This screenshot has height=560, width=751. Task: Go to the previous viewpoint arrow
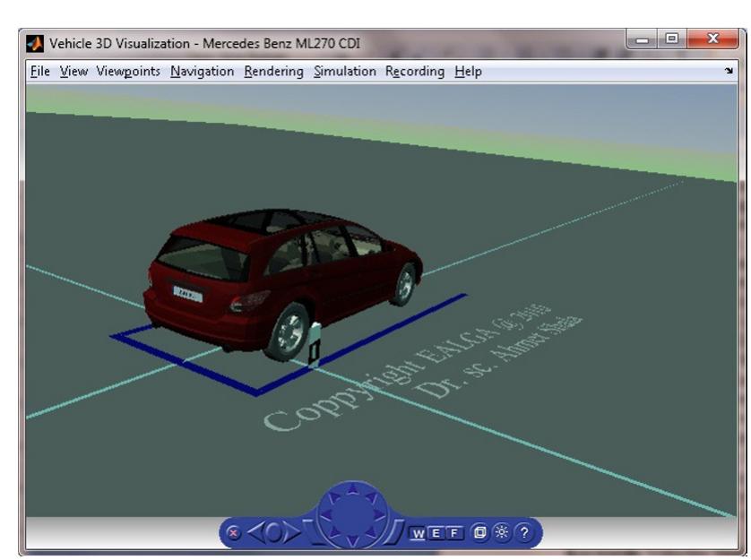(255, 532)
